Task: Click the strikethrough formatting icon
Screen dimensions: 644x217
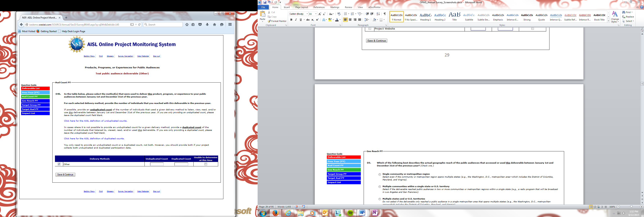Action: click(x=308, y=20)
